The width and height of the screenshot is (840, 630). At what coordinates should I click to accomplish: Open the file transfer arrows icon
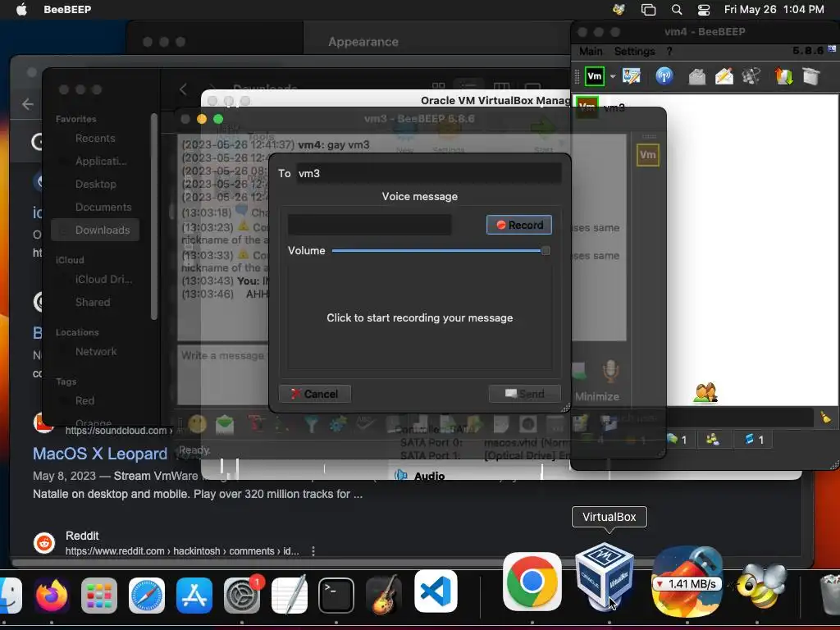tap(783, 76)
